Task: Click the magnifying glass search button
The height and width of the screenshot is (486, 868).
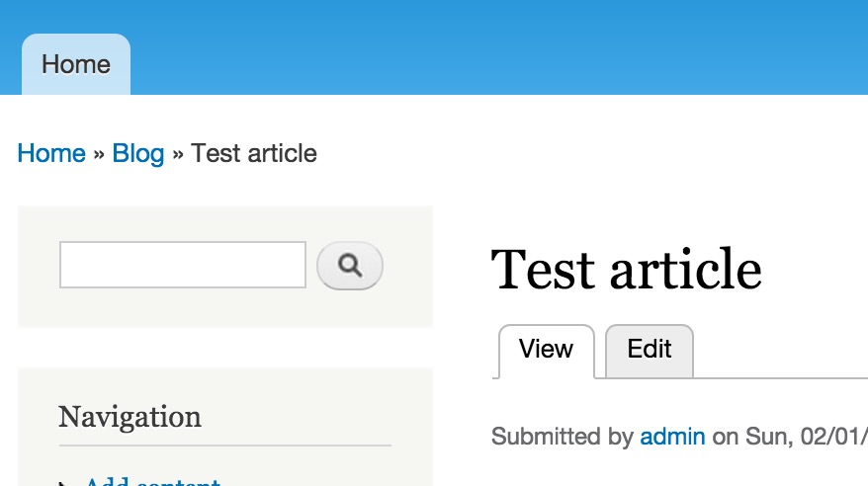Action: click(x=349, y=266)
